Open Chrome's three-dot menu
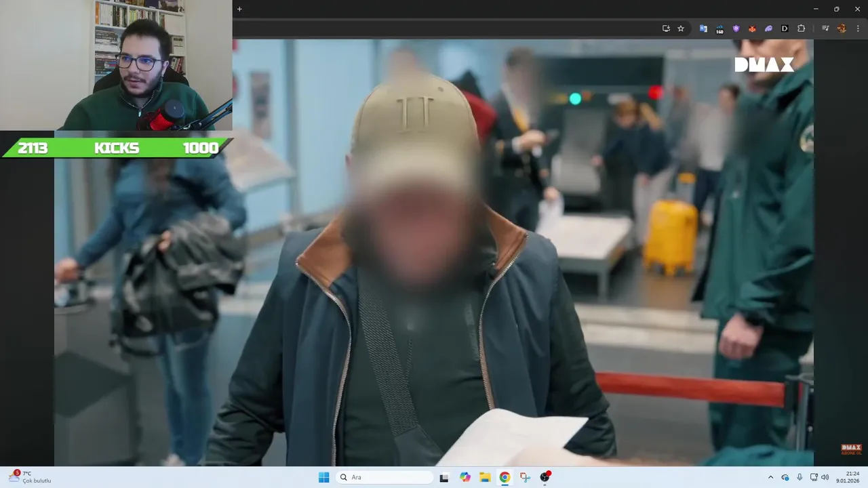 coord(858,28)
